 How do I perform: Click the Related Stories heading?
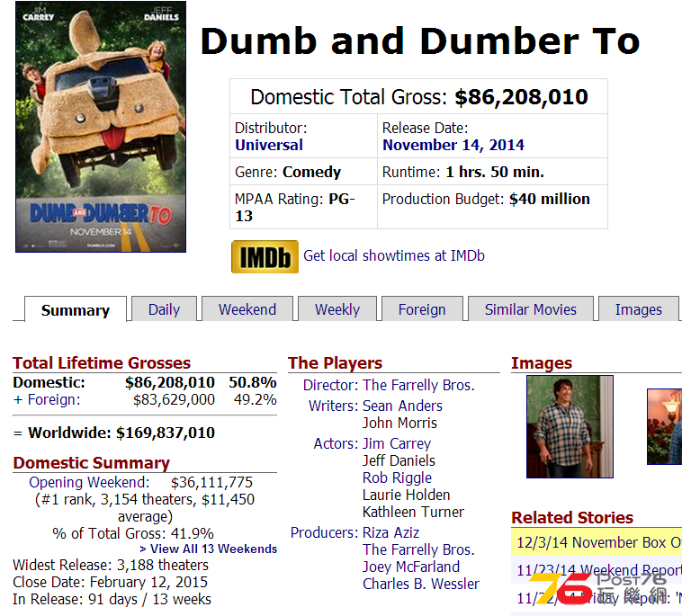pyautogui.click(x=572, y=518)
